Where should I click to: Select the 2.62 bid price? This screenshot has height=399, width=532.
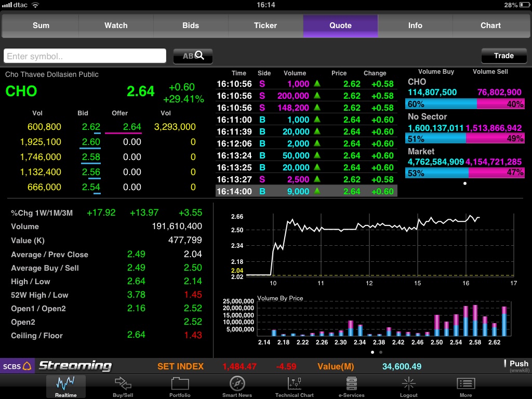[91, 127]
